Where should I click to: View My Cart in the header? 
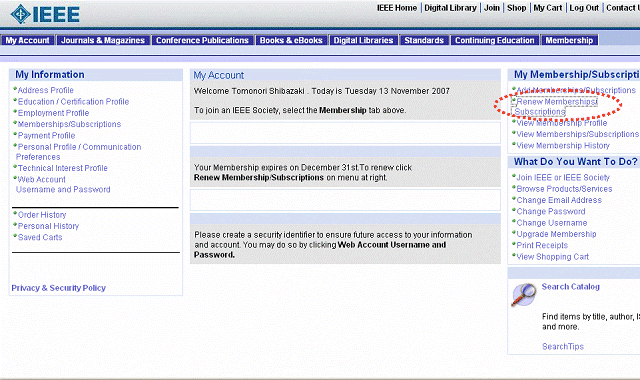click(548, 8)
